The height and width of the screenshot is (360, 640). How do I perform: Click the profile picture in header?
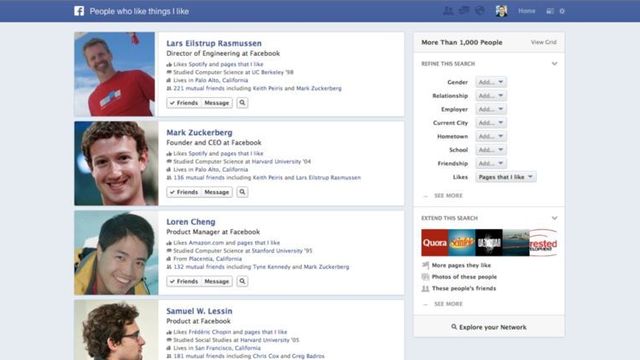(502, 11)
